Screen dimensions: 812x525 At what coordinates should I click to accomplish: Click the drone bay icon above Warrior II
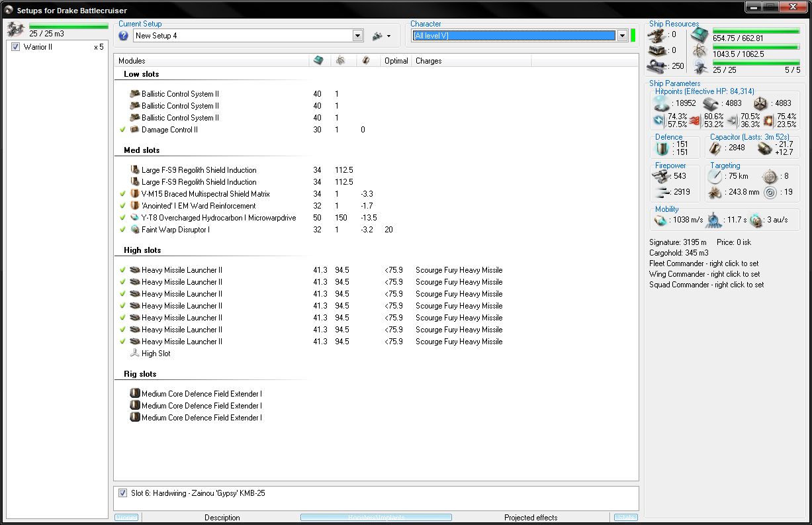16,29
